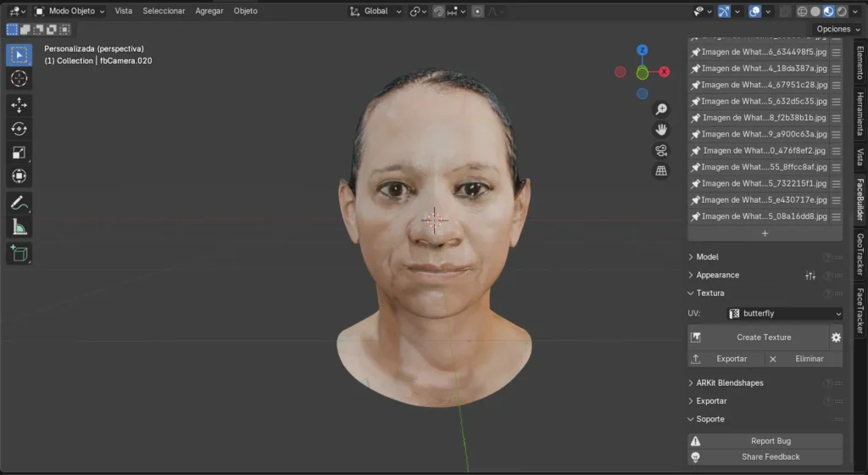This screenshot has width=868, height=475.
Task: Select the Rotate tool
Action: coord(19,129)
